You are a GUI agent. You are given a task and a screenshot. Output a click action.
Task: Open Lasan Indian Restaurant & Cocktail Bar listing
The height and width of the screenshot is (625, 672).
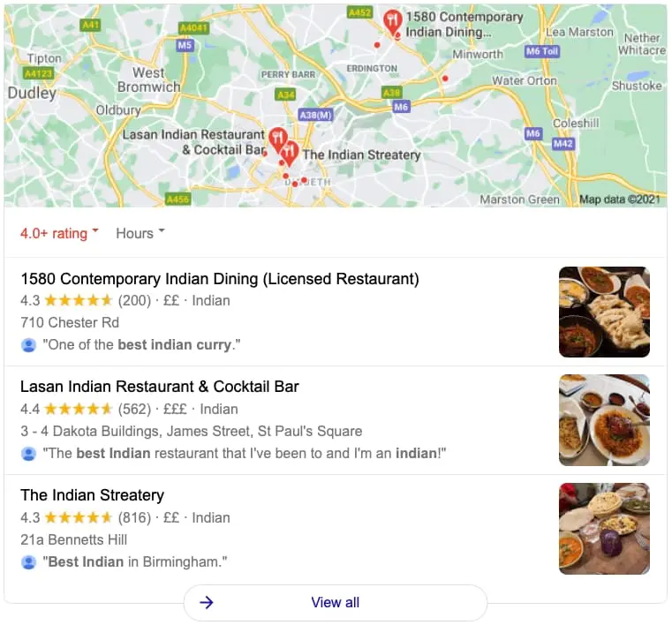coord(160,387)
